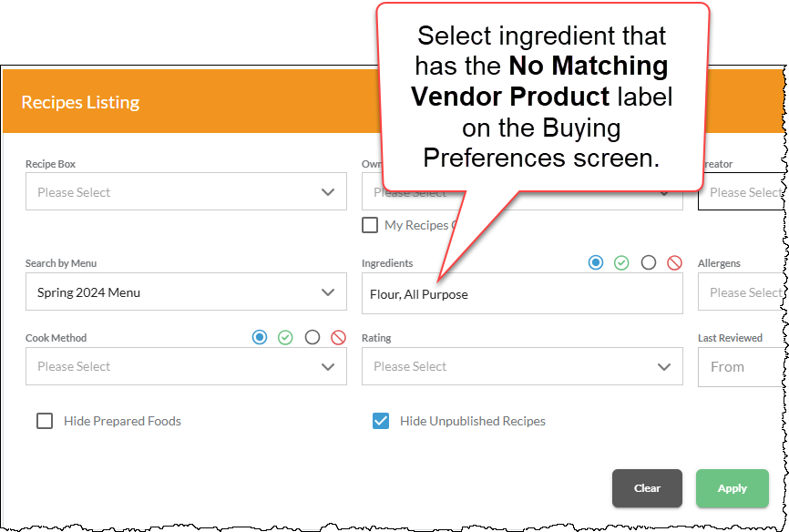Expand the Rating dropdown

(x=522, y=366)
